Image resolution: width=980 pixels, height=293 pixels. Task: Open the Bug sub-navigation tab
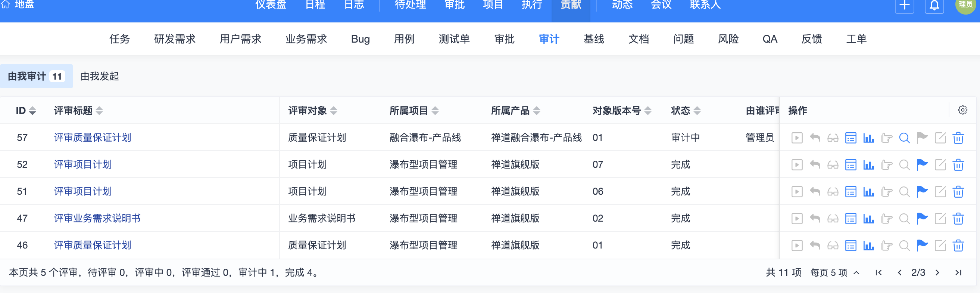point(360,39)
